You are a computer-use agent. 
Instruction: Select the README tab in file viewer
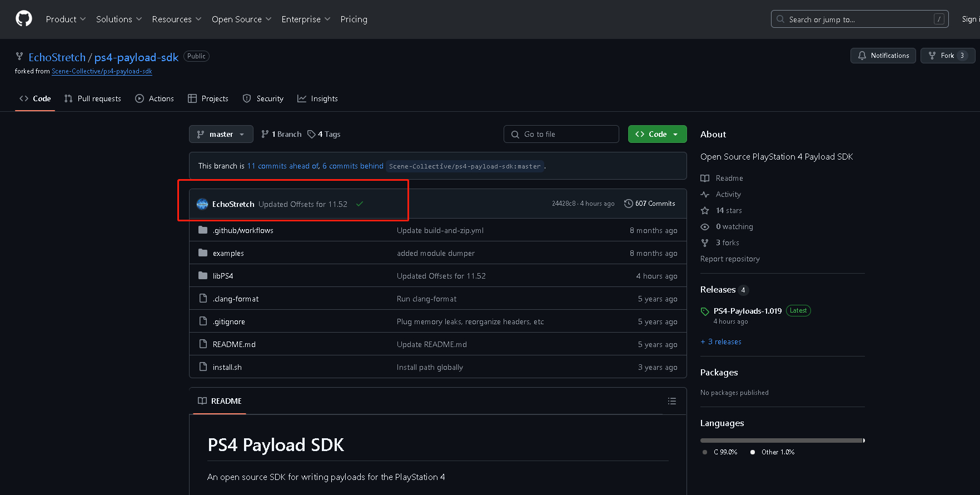[x=220, y=401]
